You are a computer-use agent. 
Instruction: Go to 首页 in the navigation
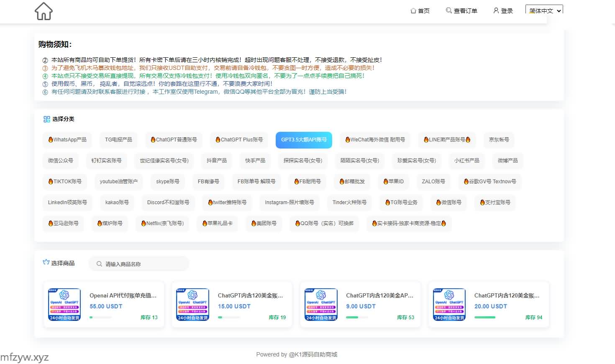(x=420, y=10)
